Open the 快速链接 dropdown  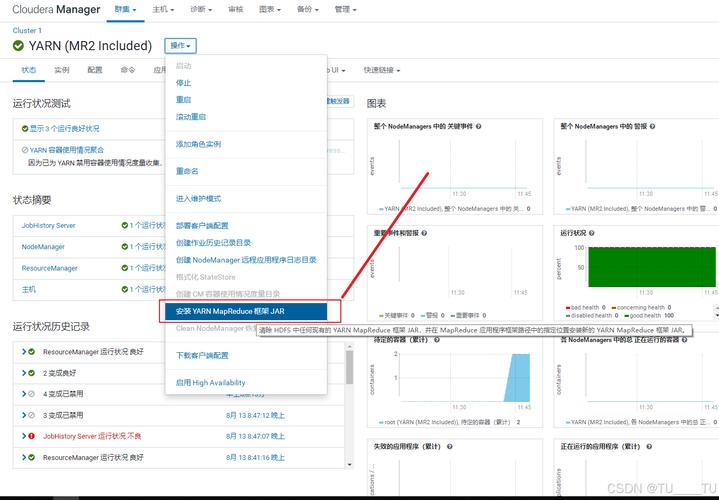[x=382, y=70]
